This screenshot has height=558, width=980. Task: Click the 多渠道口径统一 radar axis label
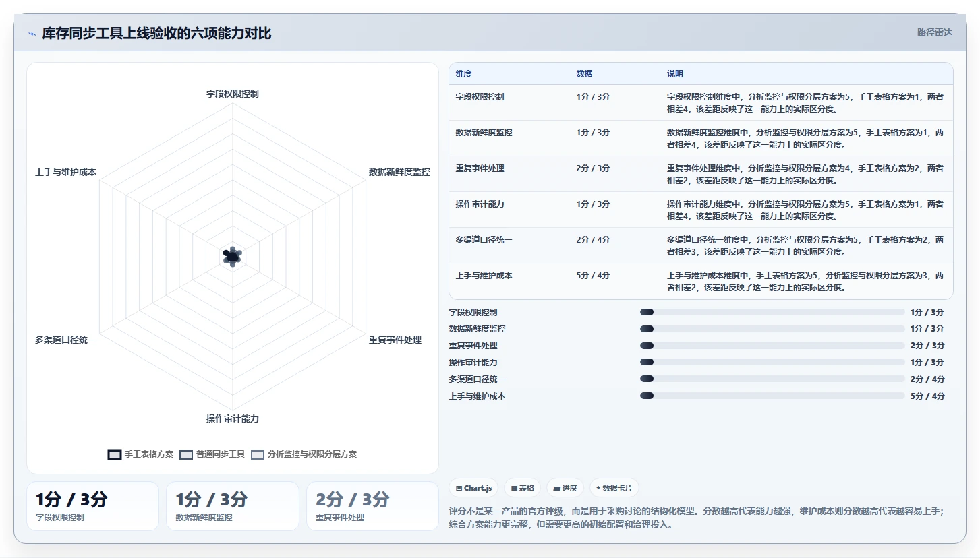pyautogui.click(x=65, y=340)
